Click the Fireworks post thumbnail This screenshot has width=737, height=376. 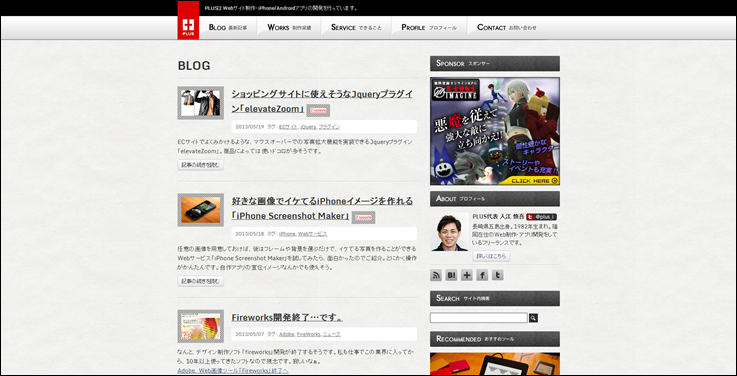point(201,326)
